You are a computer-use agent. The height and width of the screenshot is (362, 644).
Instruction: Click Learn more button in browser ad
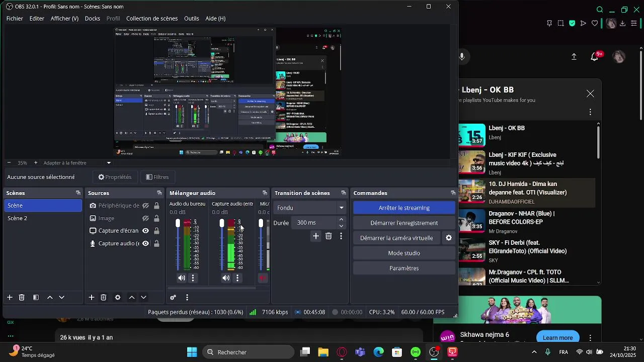click(x=557, y=338)
